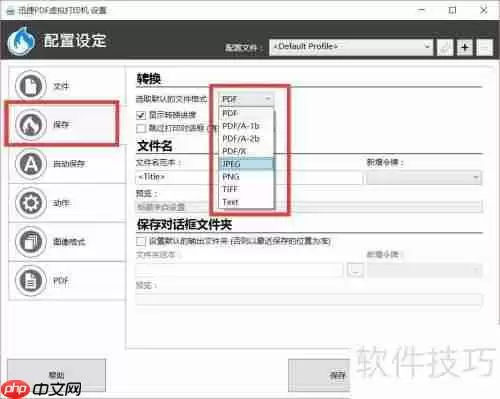Open the 文件 section via its document icon
Screen dimensions: 500x399
(30, 86)
